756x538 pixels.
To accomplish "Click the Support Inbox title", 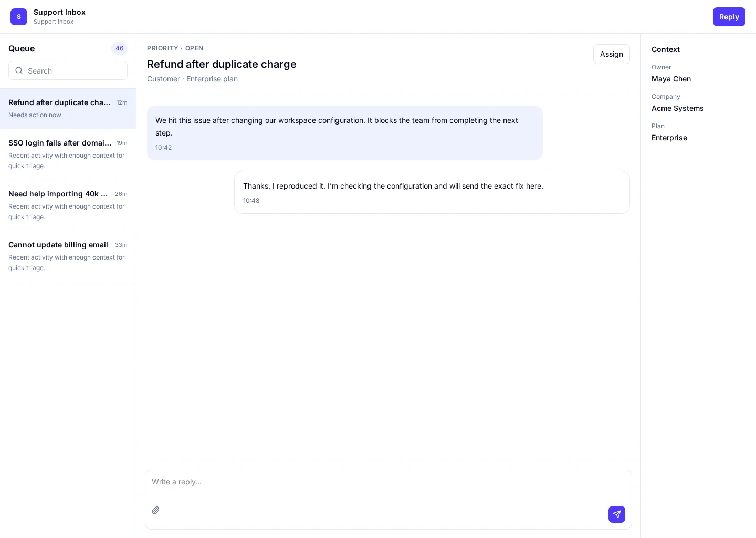I will tap(59, 12).
